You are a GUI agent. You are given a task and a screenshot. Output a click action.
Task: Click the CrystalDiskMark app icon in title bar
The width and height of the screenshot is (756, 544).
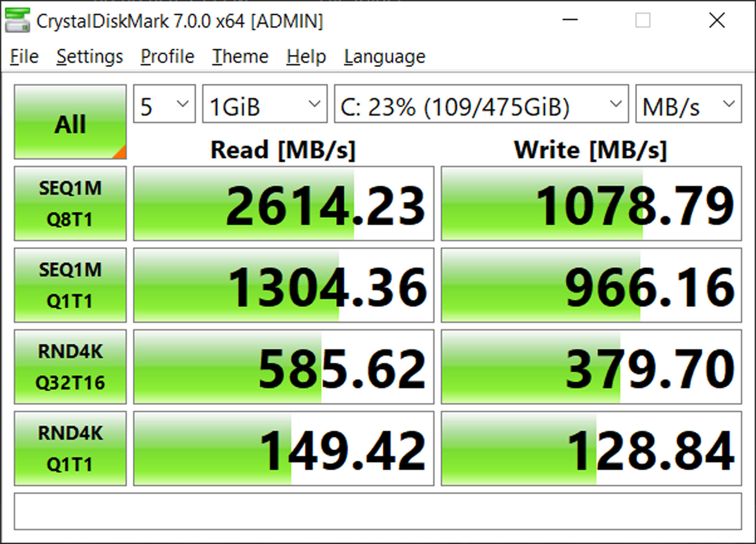(17, 20)
